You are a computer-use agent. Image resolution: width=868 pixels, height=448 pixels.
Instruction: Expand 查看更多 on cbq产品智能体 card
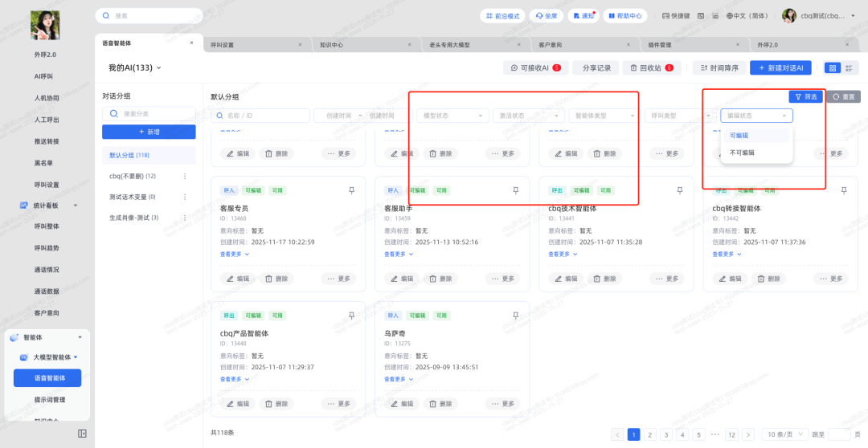click(235, 379)
